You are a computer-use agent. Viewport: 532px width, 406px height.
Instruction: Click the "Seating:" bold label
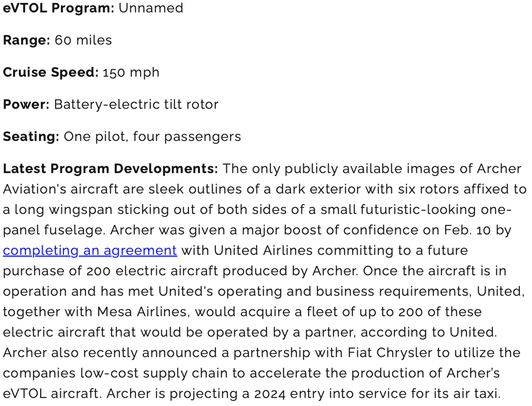point(31,136)
